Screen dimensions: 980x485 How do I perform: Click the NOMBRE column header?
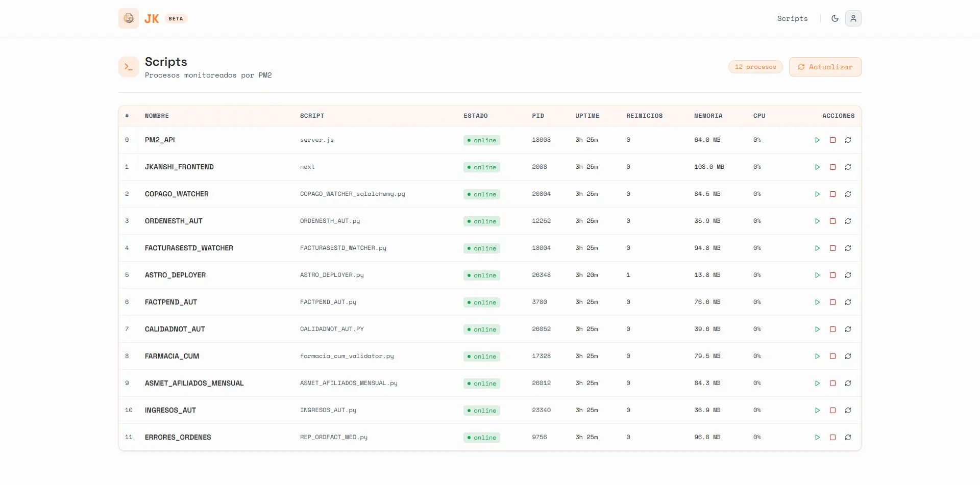(x=157, y=116)
